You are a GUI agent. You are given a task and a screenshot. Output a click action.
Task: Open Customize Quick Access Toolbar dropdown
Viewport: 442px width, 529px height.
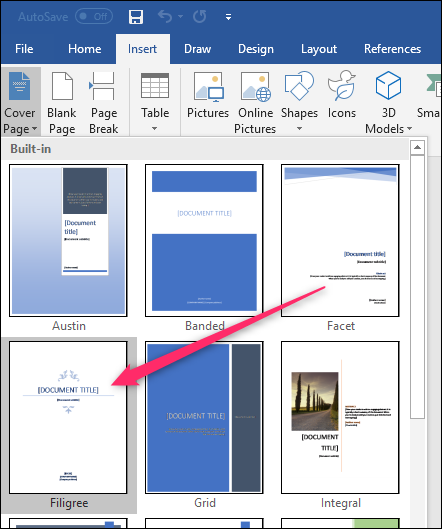click(x=228, y=17)
